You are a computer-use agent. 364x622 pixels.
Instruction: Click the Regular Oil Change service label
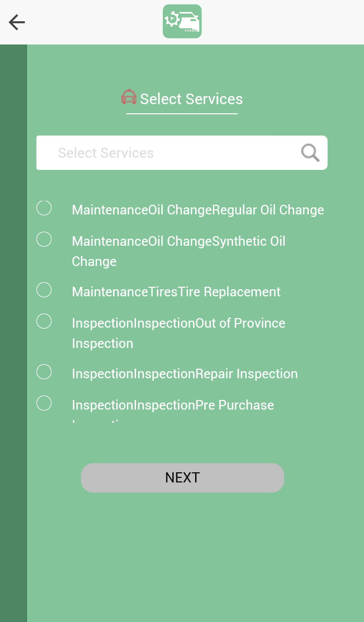click(198, 210)
